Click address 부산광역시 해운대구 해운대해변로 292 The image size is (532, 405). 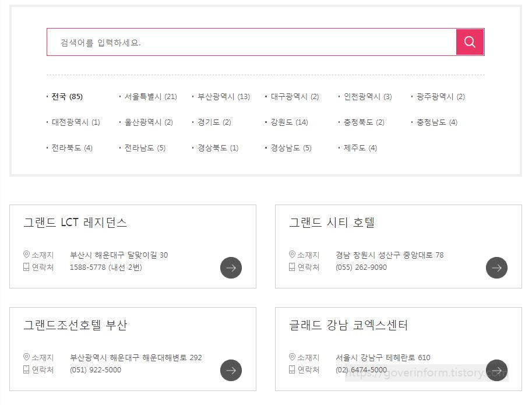click(136, 358)
